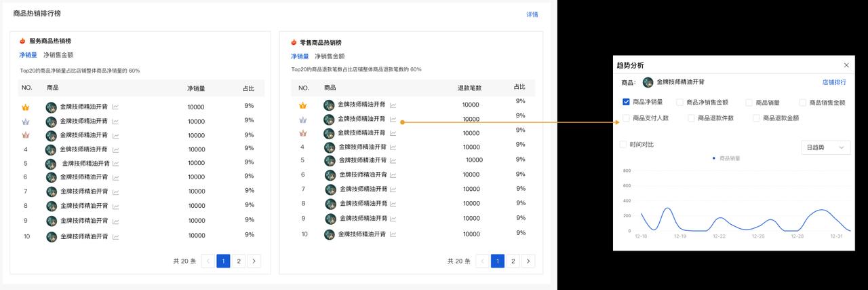Click trend chart icon of rank 8 in 服务商品热销榜

[x=115, y=206]
